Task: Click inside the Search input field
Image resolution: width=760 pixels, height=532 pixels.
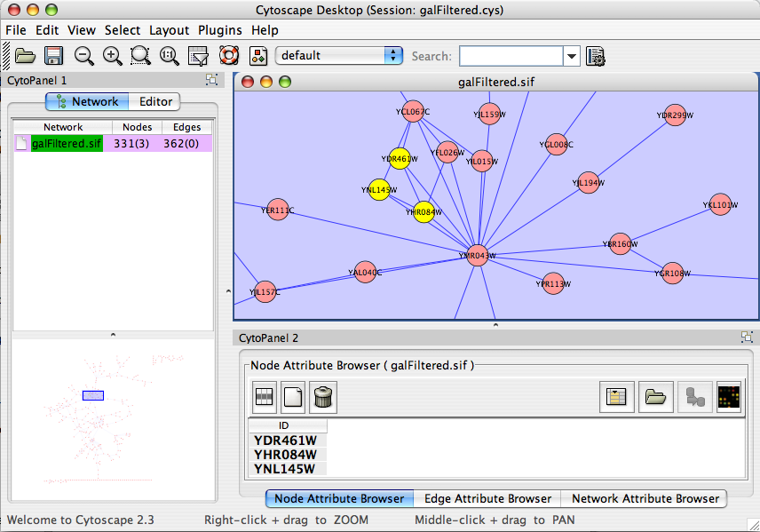Action: tap(511, 56)
